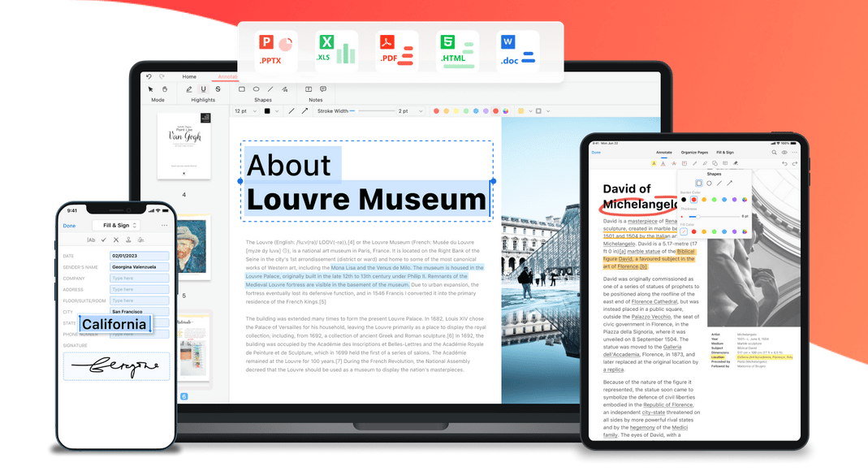
Task: Choose rectangle in tablet Shapes popup
Action: 698,184
